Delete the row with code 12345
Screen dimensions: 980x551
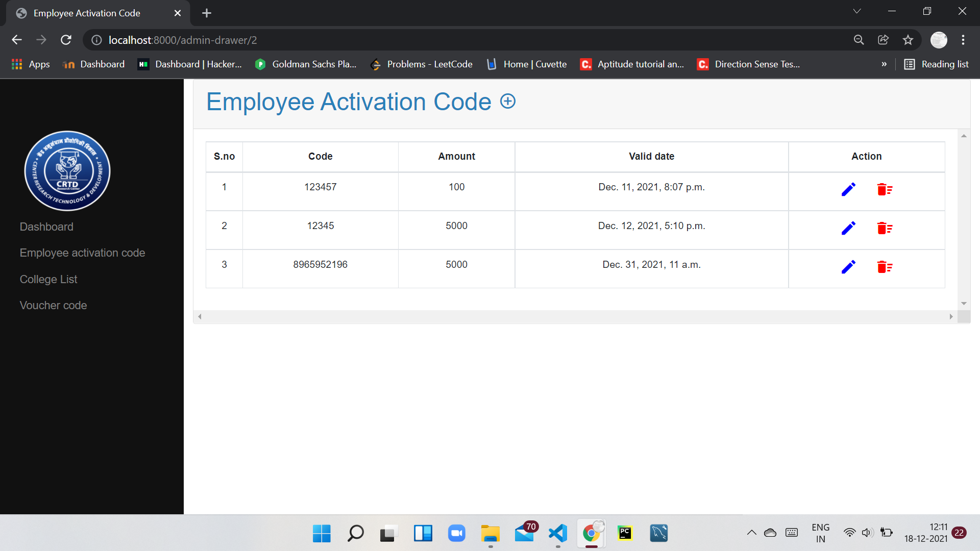pyautogui.click(x=884, y=228)
